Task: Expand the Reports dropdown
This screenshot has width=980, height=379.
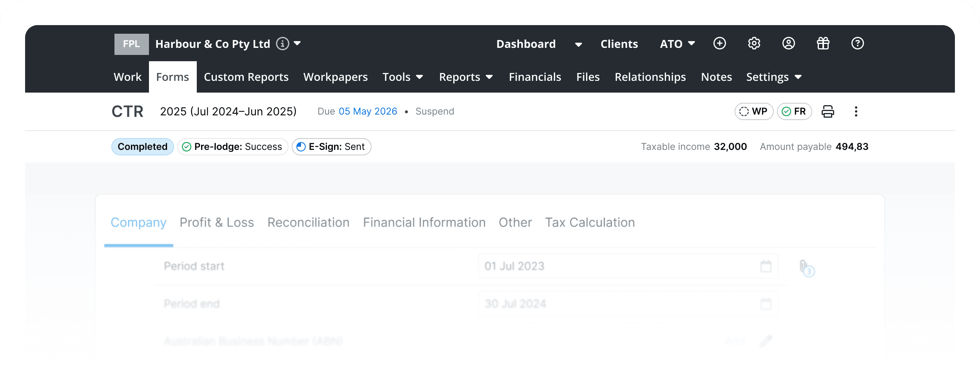Action: pos(466,77)
